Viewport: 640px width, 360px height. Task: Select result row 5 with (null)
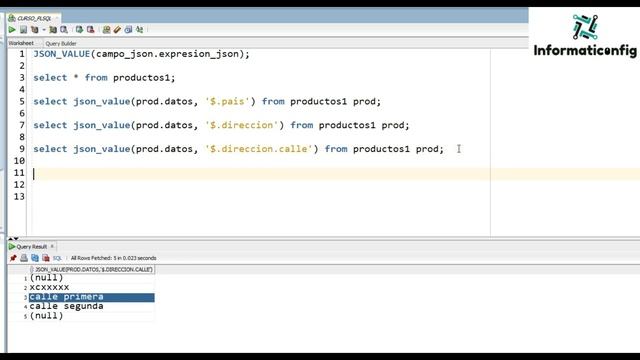(x=91, y=316)
